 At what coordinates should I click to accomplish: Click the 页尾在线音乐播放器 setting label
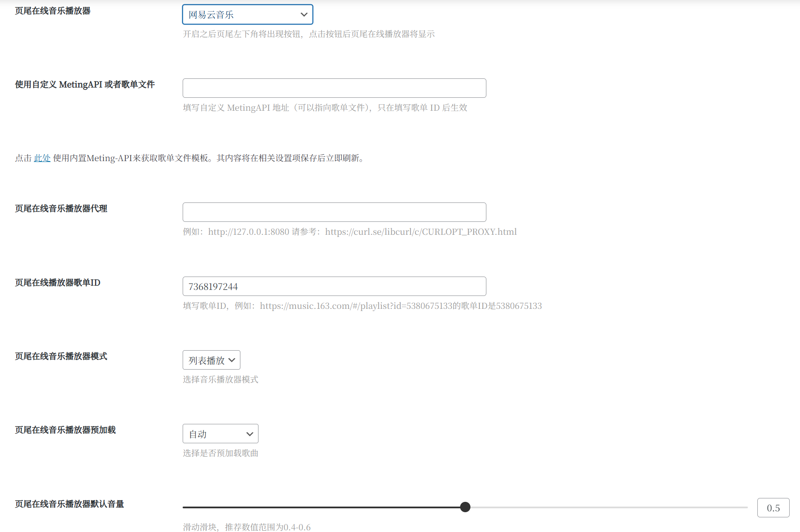[53, 11]
